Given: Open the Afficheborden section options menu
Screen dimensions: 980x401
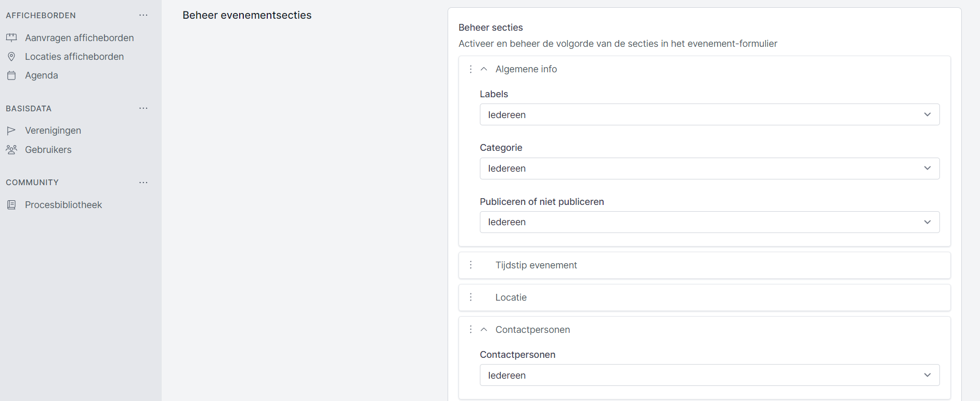Looking at the screenshot, I should [143, 16].
